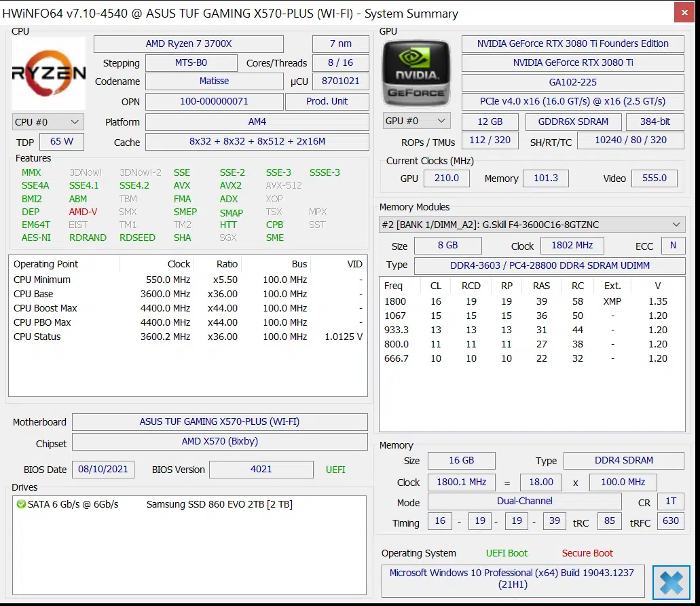
Task: Click the RDSEED feature label
Action: 137,238
